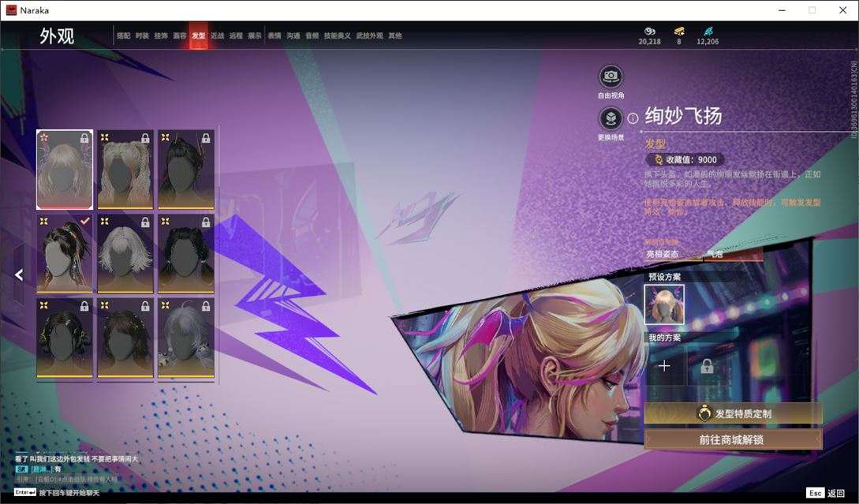Click Esc 返回 to go back
859x504 pixels.
826,493
